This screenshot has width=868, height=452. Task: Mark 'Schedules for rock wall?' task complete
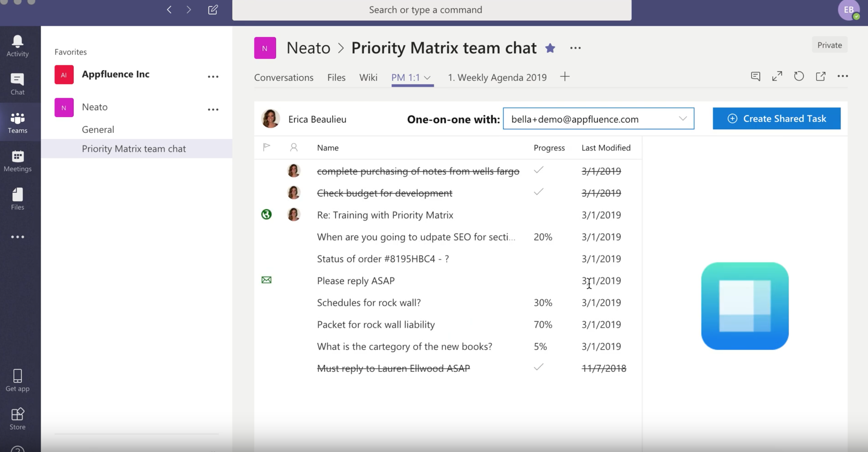click(x=539, y=302)
